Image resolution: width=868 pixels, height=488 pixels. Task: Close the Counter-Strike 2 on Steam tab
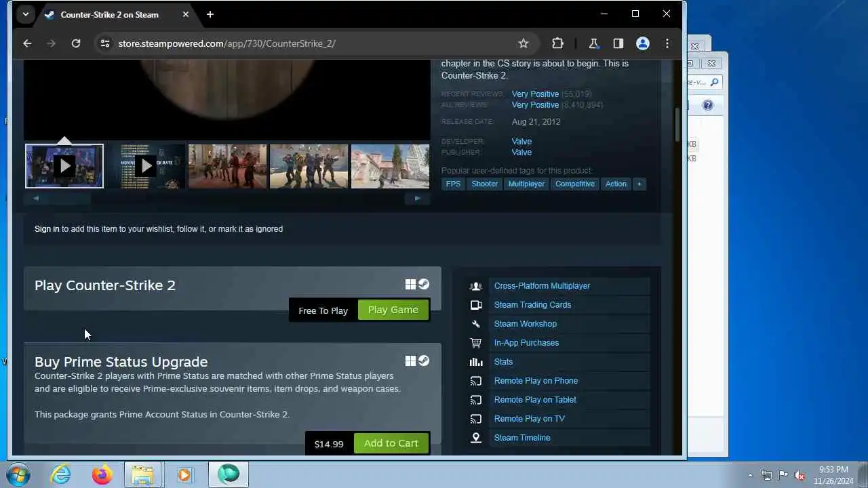coord(186,14)
